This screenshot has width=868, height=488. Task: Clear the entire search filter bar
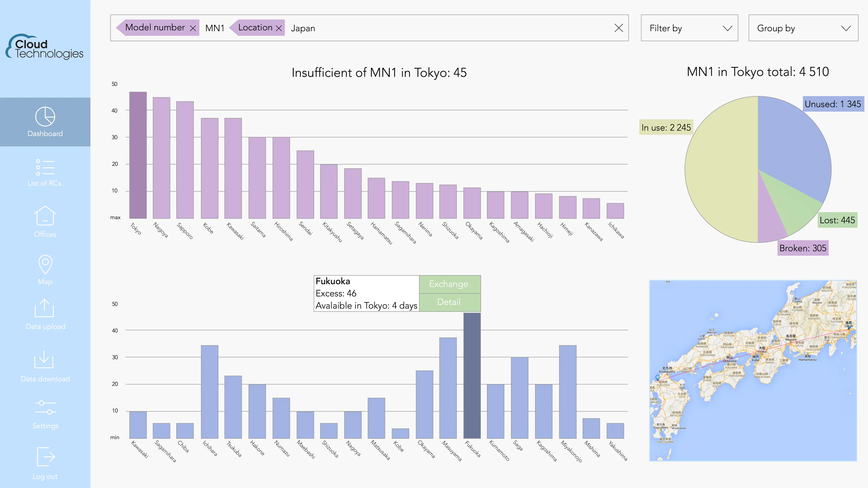pyautogui.click(x=619, y=28)
